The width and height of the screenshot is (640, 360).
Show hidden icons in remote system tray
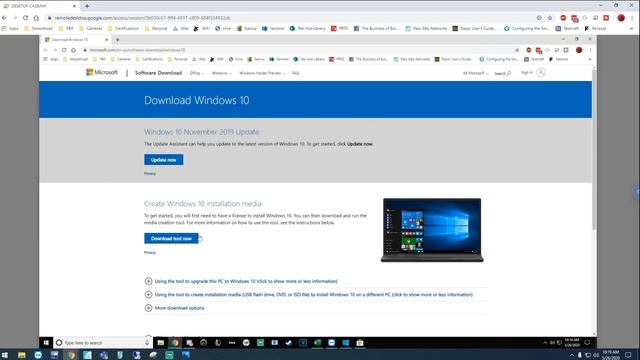(545, 343)
